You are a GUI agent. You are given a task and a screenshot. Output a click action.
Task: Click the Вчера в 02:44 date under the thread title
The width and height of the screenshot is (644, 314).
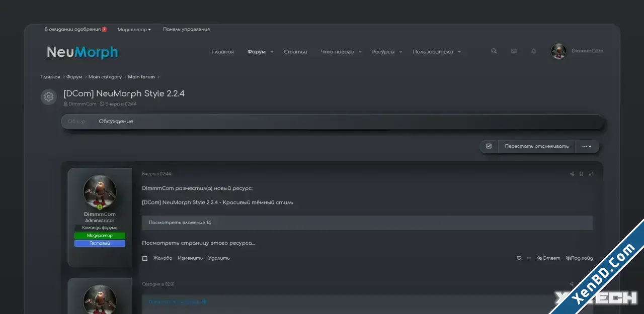pyautogui.click(x=121, y=104)
